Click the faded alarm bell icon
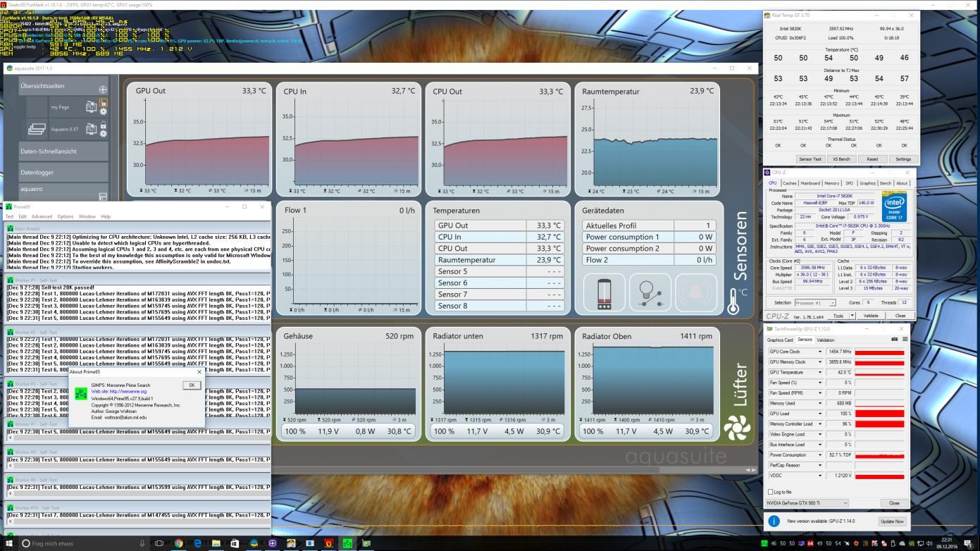Image resolution: width=980 pixels, height=551 pixels. (696, 292)
